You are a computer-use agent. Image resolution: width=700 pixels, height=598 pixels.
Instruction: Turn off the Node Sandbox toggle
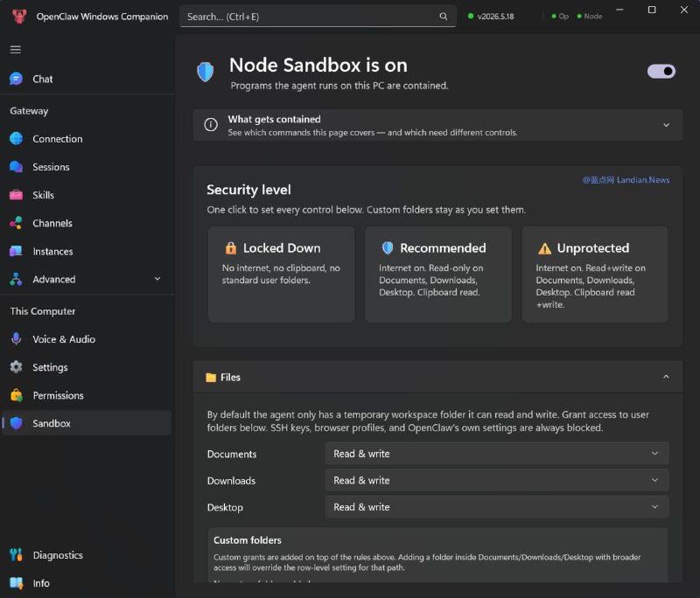661,72
